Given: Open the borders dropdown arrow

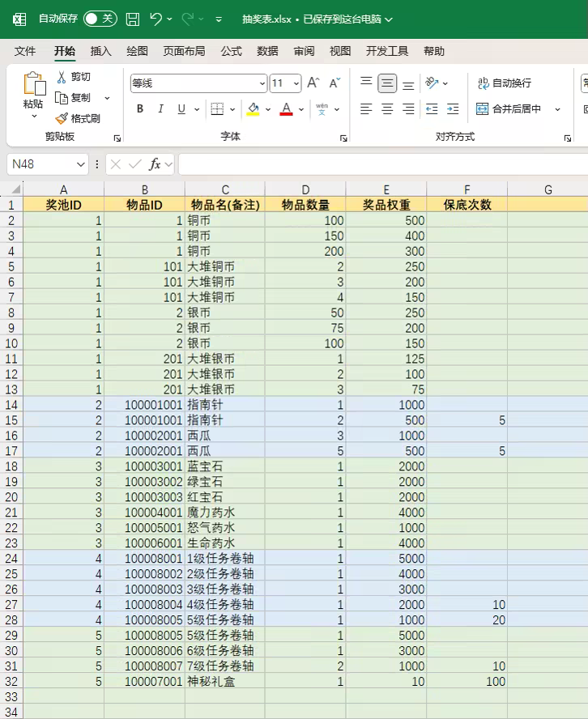Looking at the screenshot, I should [232, 109].
